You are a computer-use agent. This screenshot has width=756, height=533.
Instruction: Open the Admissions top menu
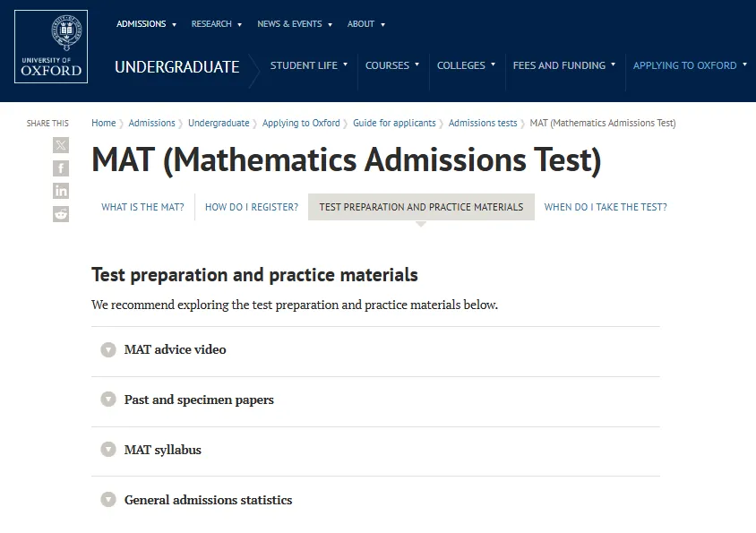tap(146, 23)
